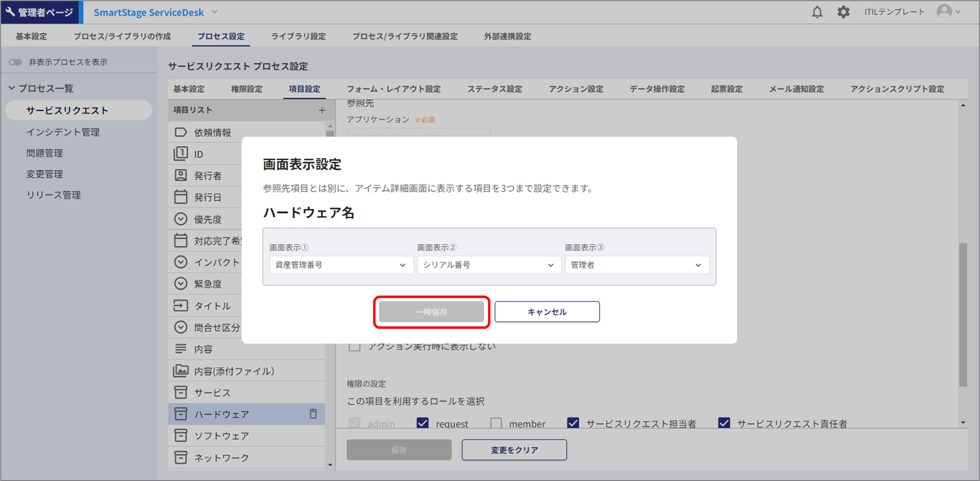Click the 変更をクリア button
Viewport: 980px width, 481px height.
pos(514,450)
